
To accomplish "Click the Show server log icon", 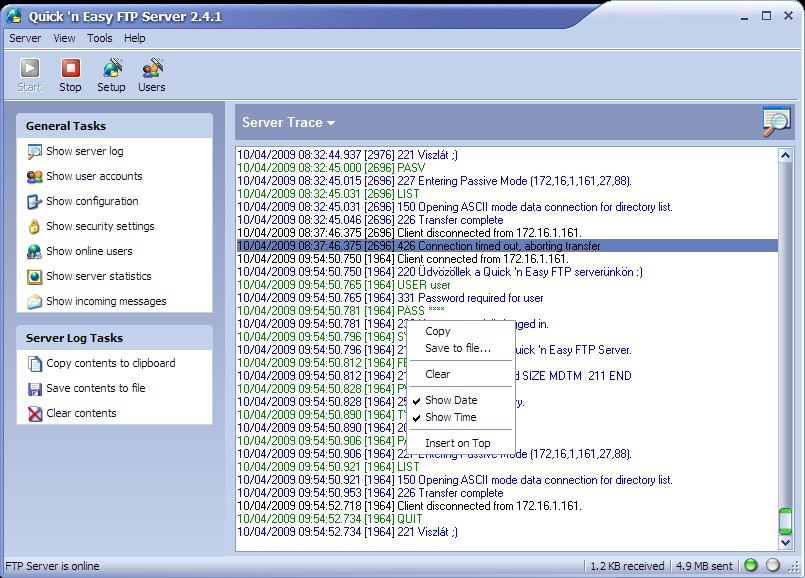I will click(34, 151).
